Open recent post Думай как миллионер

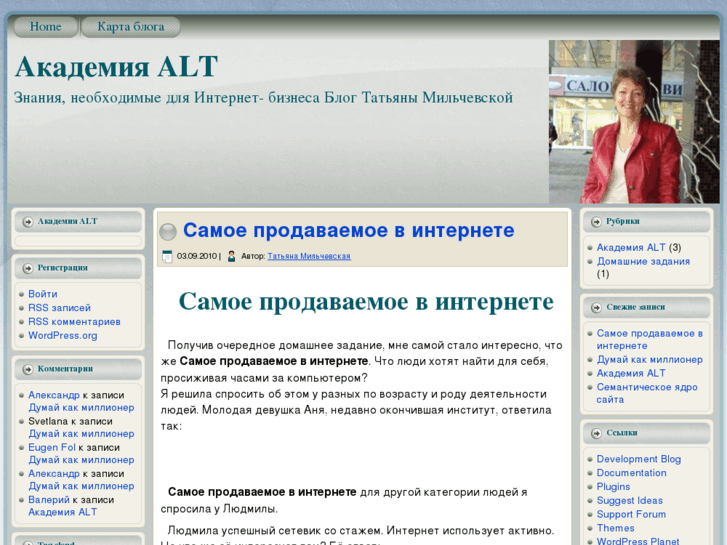pos(650,360)
